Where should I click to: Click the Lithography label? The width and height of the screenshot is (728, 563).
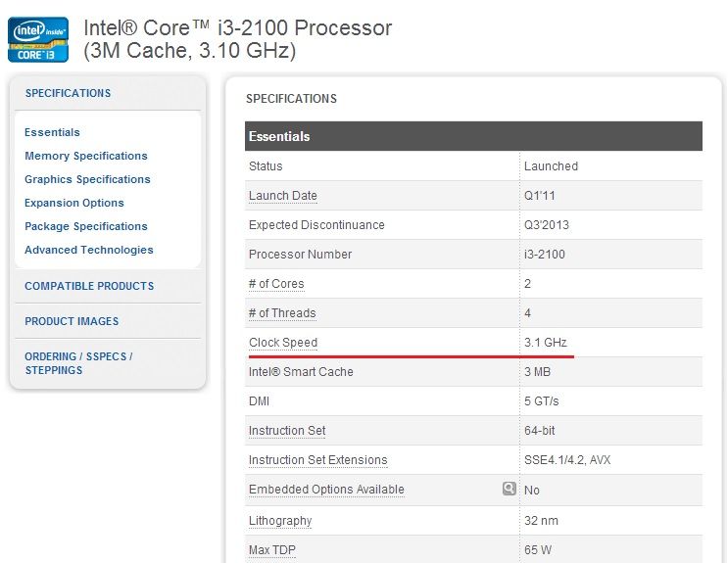(280, 521)
